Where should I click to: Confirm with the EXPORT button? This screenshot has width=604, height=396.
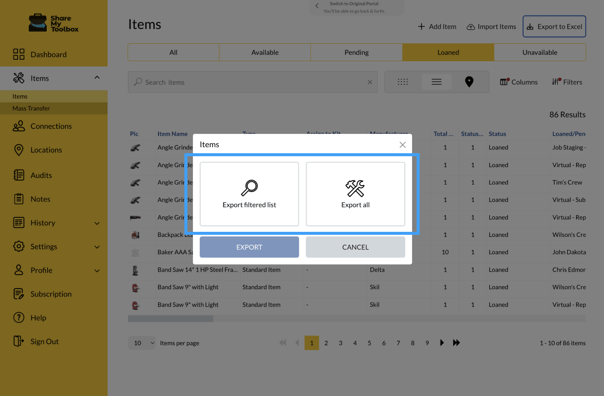[x=249, y=247]
